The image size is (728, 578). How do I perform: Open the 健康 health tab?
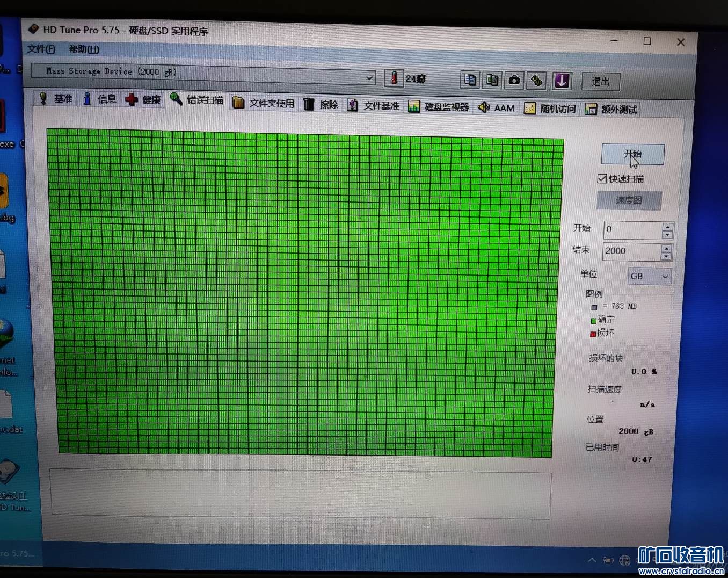point(143,99)
